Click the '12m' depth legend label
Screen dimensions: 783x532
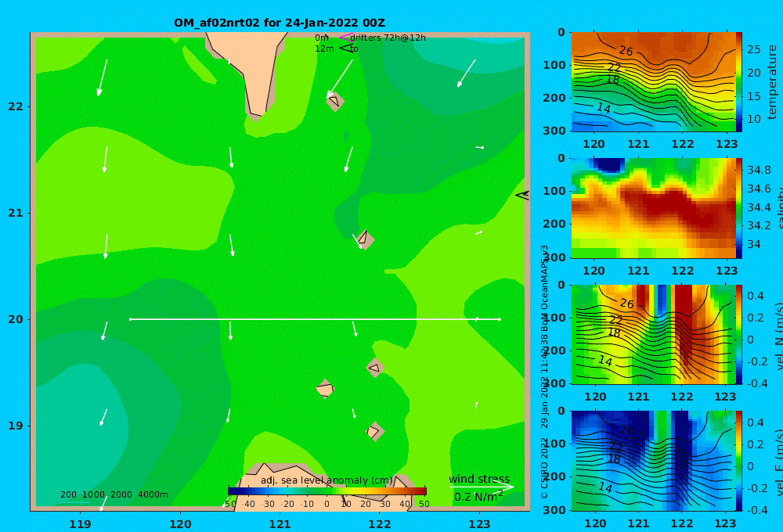click(324, 49)
